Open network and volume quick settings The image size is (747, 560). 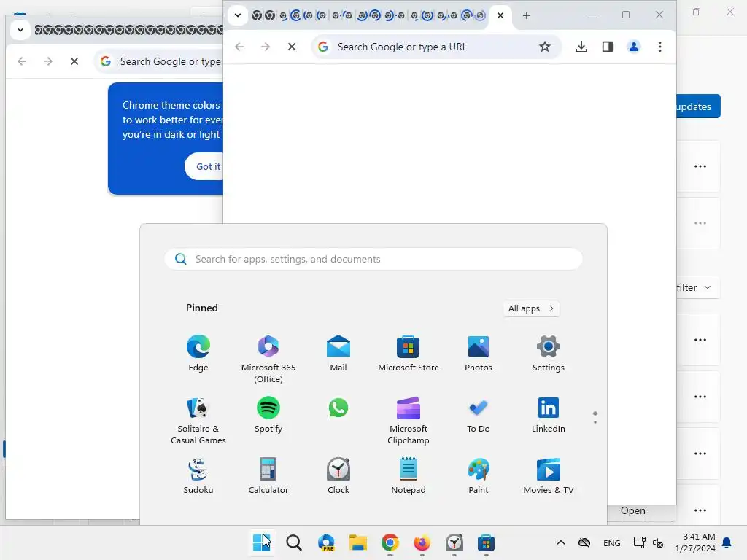pyautogui.click(x=649, y=542)
